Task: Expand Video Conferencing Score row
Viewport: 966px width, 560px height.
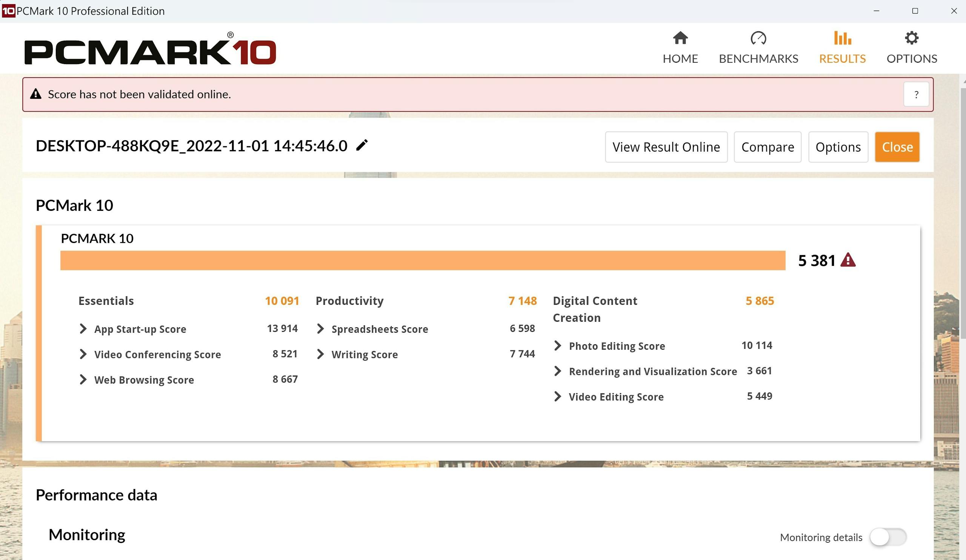Action: click(83, 354)
